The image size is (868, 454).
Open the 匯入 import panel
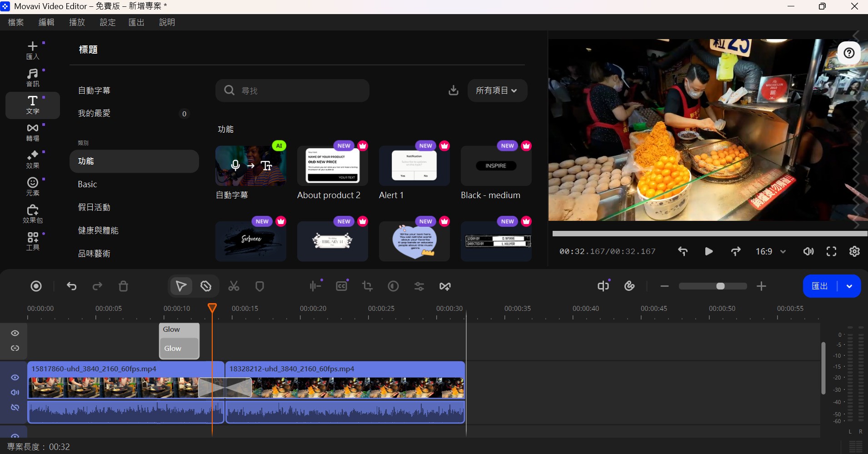33,50
